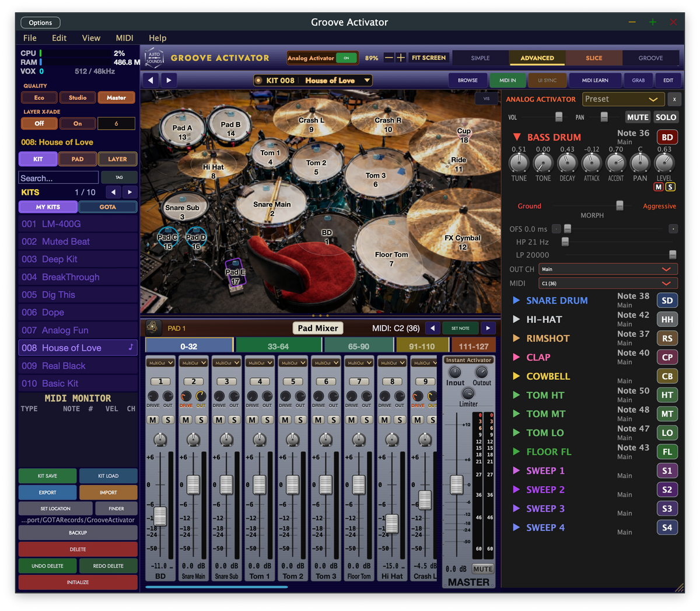Go to previous kits page arrow
This screenshot has width=700, height=611.
[x=113, y=192]
